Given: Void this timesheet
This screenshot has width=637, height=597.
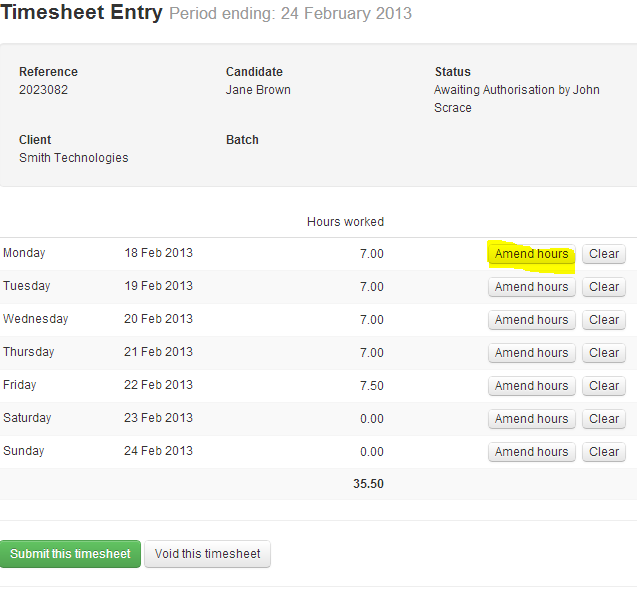Looking at the screenshot, I should pos(207,554).
